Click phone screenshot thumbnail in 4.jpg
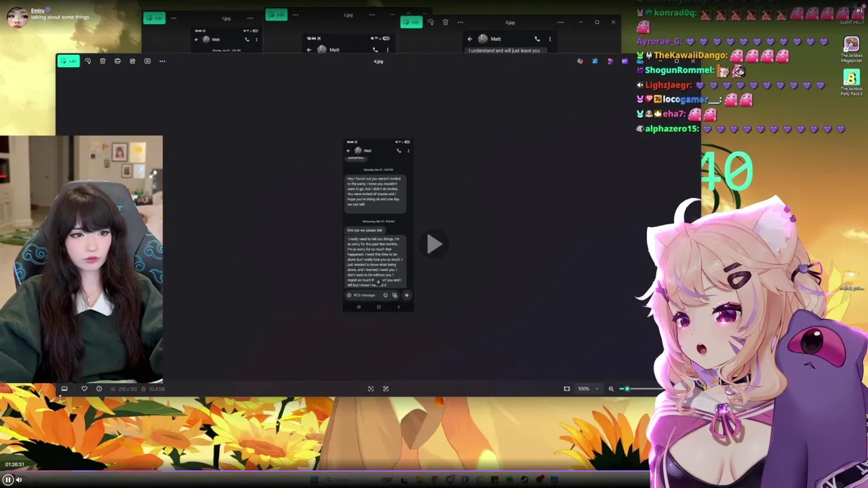Screen dimensions: 868x488 click(378, 224)
